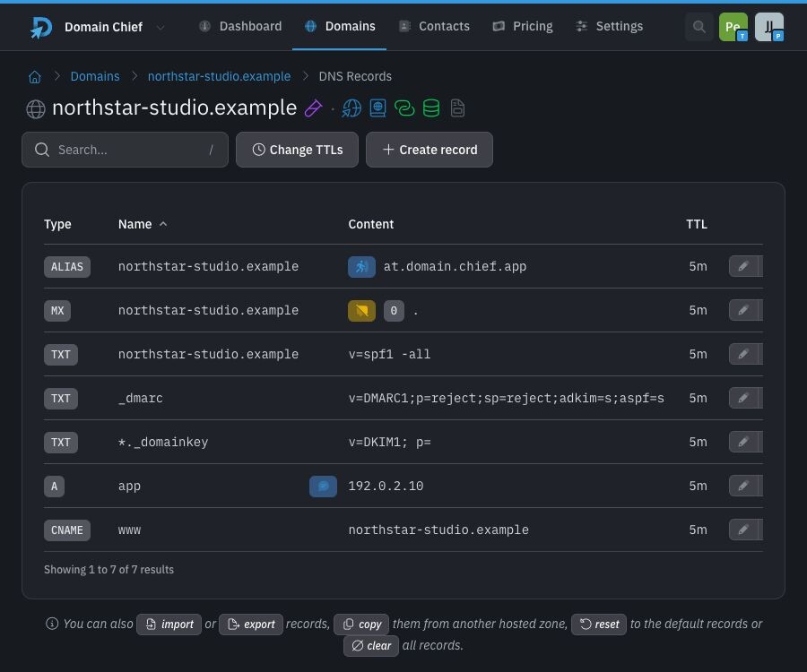Click the Change TTLs button
Screen dimensions: 807x672
point(297,150)
